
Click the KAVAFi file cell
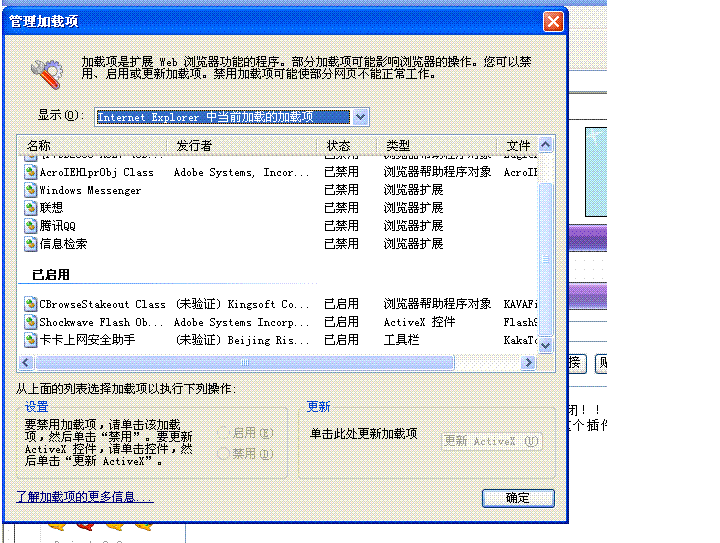point(520,304)
